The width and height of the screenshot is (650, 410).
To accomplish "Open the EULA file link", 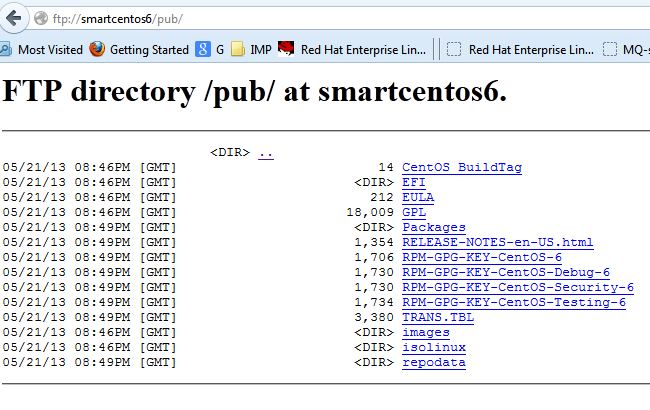I will click(x=418, y=197).
